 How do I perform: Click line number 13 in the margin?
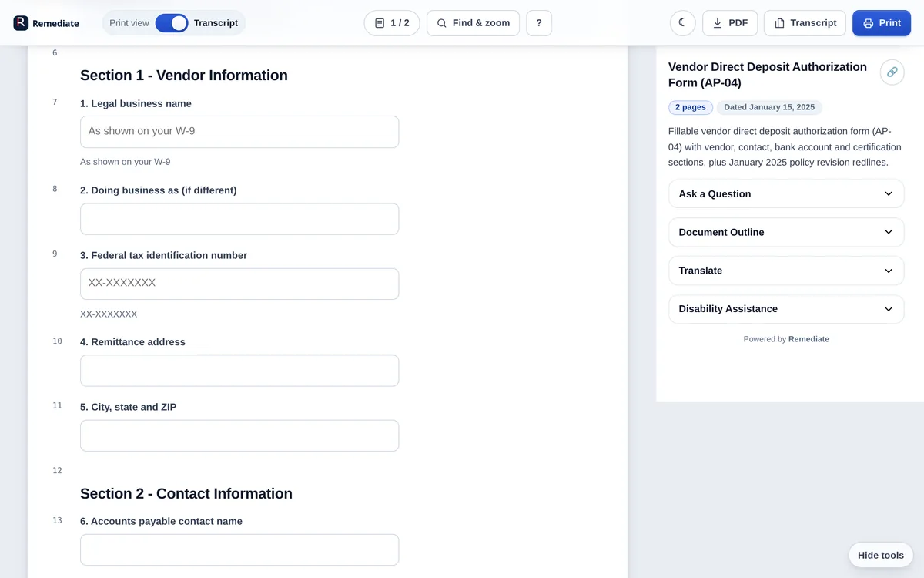(57, 520)
